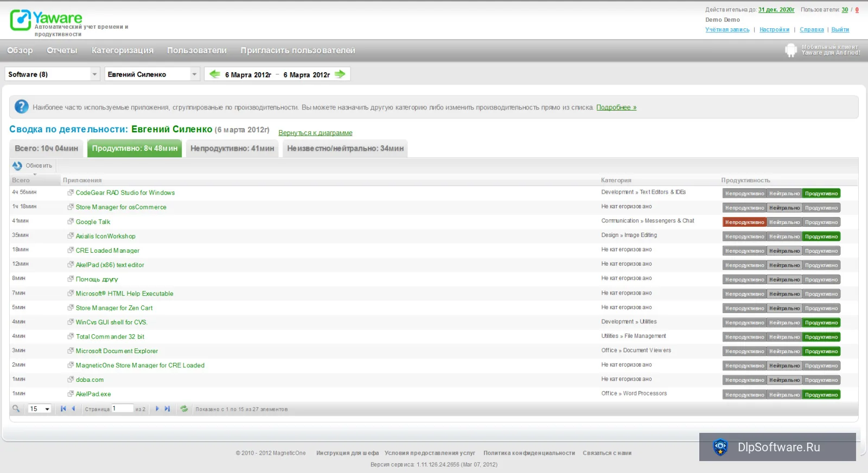Viewport: 868px width, 473px height.
Task: Mark CRE Loaded Manager as Непродуктивно
Action: point(745,251)
